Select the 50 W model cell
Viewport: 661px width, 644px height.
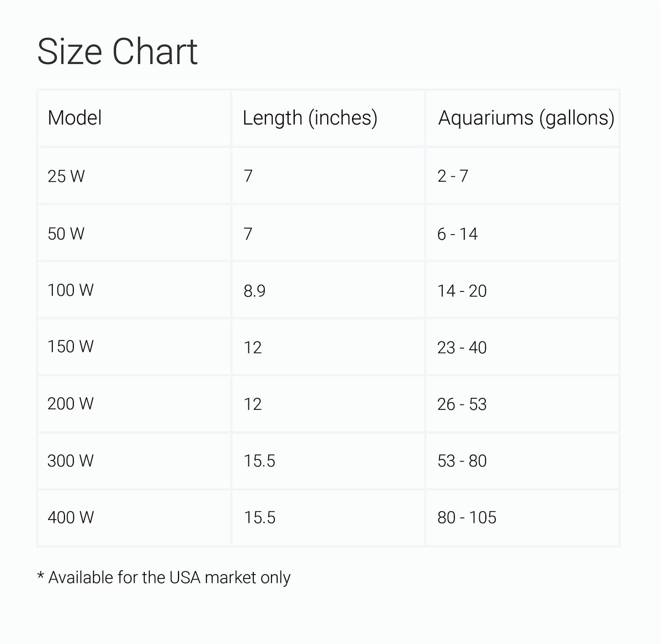point(66,234)
